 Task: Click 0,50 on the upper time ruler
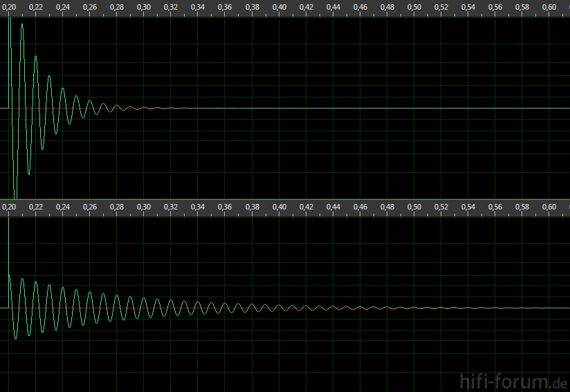[x=414, y=7]
